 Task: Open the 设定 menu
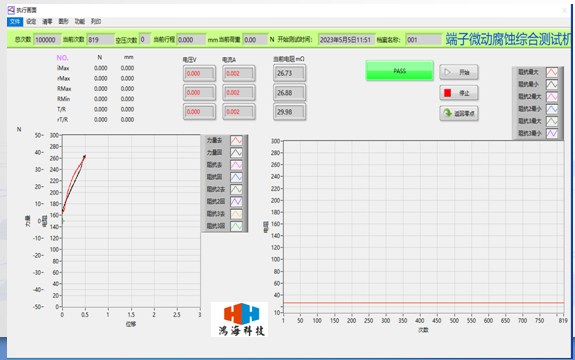coord(31,22)
